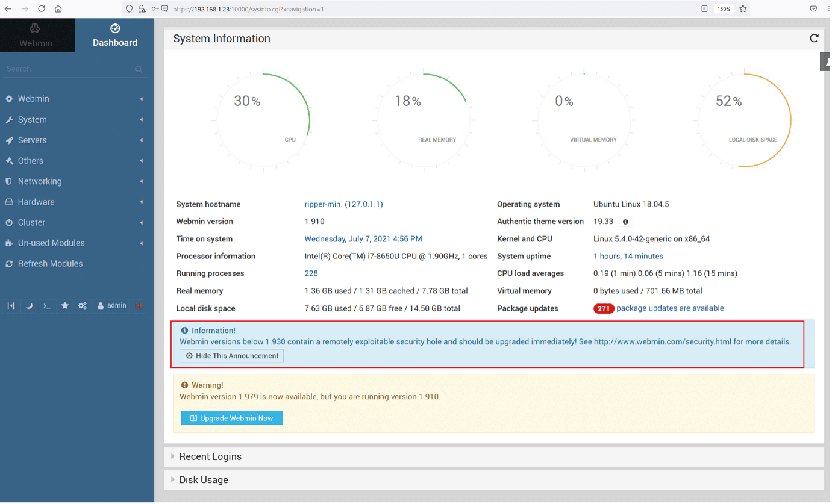Refresh the System Information panel
The height and width of the screenshot is (504, 832).
point(814,38)
